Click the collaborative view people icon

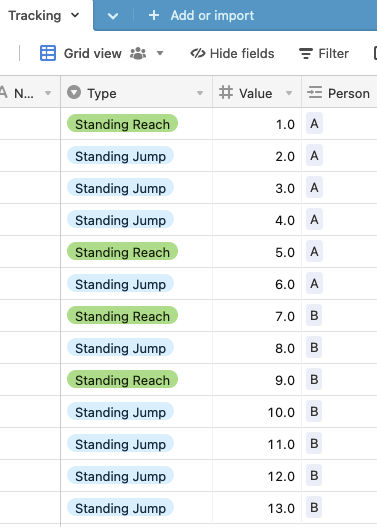[138, 53]
